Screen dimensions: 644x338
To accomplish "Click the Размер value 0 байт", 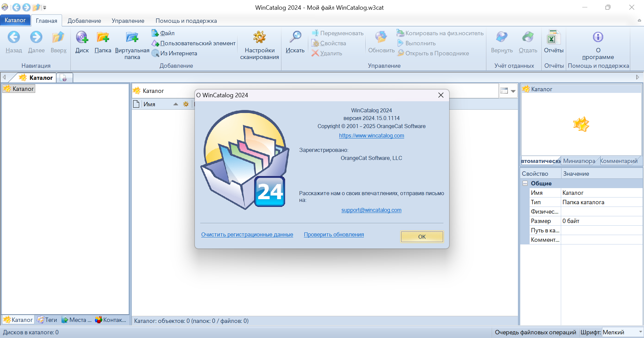I will pyautogui.click(x=602, y=221).
